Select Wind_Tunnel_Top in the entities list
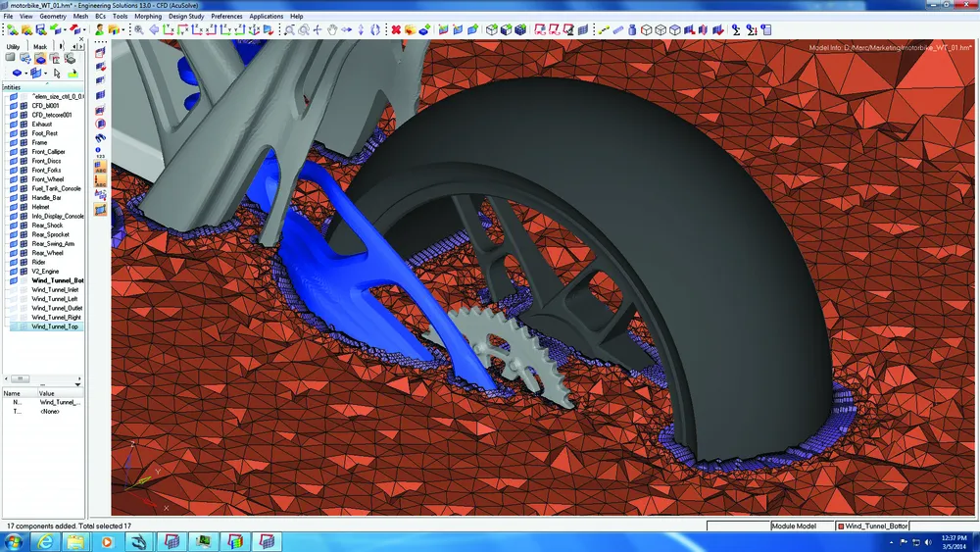Image resolution: width=980 pixels, height=552 pixels. [55, 326]
